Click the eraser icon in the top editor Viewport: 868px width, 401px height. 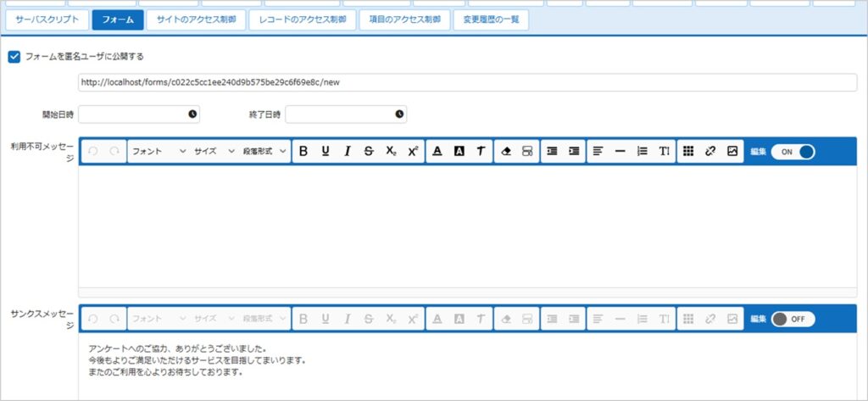(505, 151)
